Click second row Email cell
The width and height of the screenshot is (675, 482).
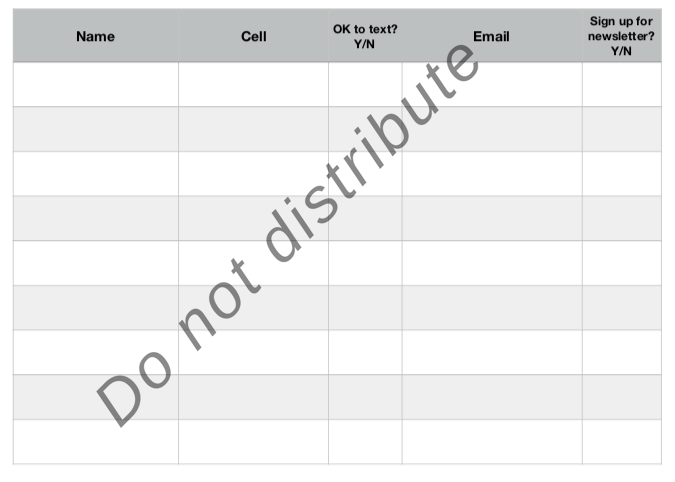pos(492,129)
